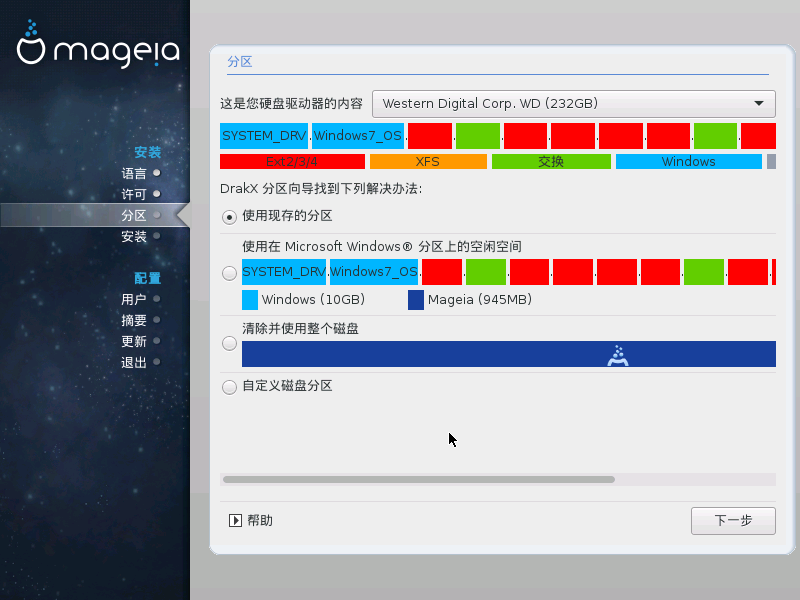Click the bullet icon next to 语言
Screen dimensions: 800x600
coord(157,173)
